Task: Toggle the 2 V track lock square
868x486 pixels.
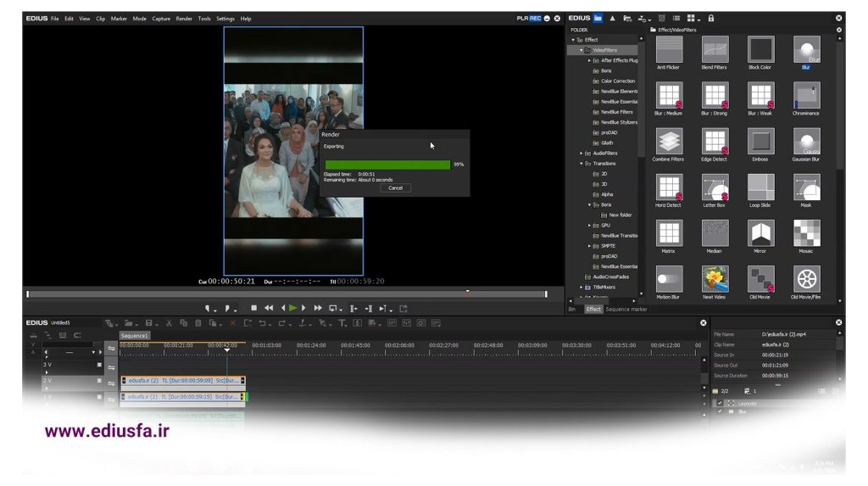Action: (x=100, y=381)
